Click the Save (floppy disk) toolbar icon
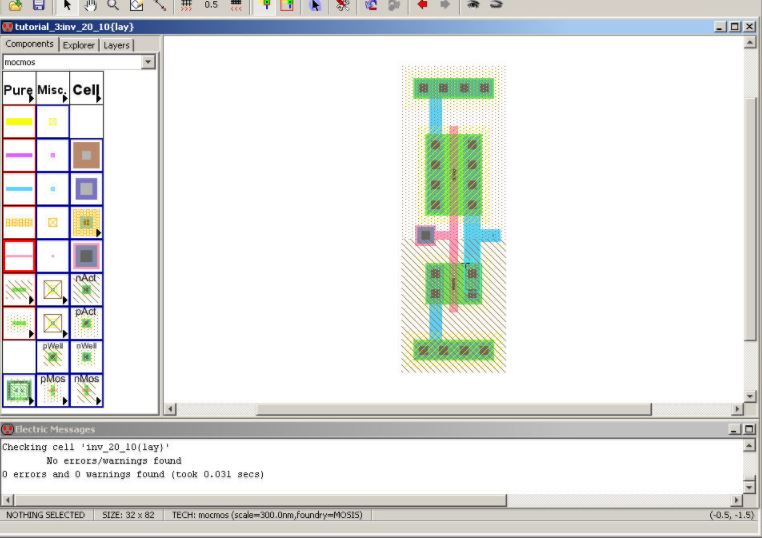762x538 pixels. click(39, 5)
